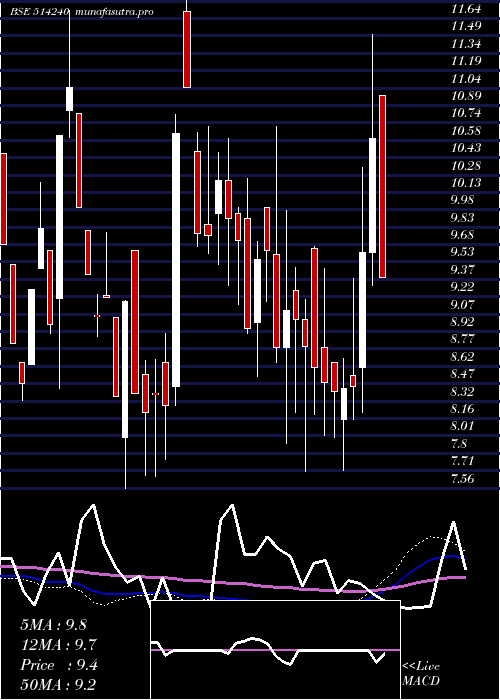Select the 9.53 price axis label

click(x=462, y=252)
